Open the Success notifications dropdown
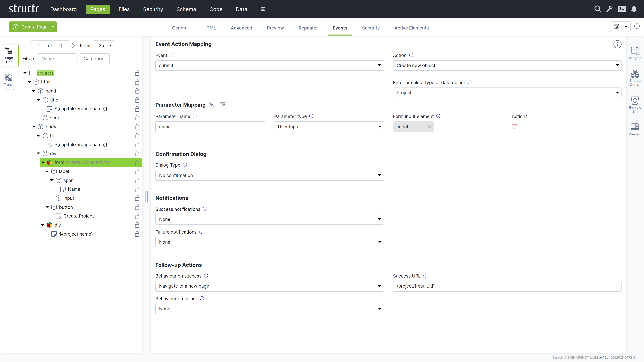 click(269, 219)
